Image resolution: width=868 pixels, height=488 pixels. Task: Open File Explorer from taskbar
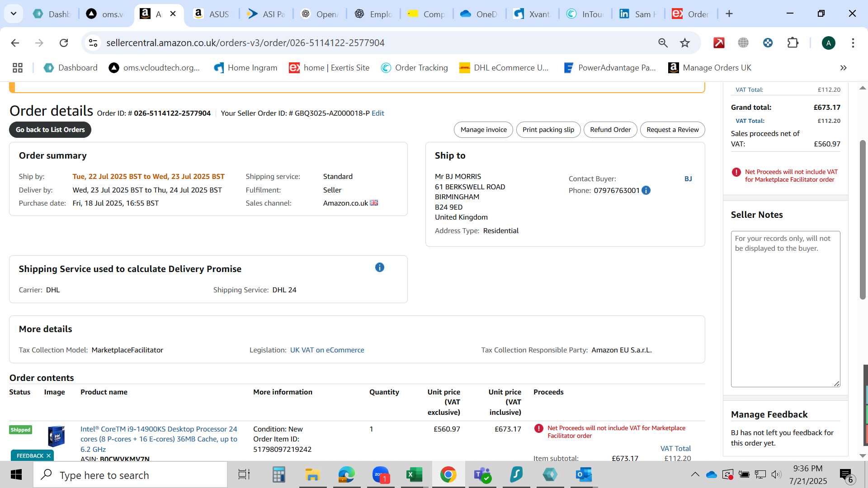[312, 475]
